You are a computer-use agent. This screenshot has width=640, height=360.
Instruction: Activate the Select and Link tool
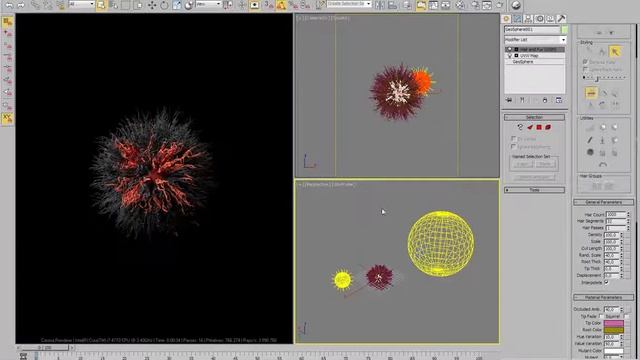tap(36, 5)
